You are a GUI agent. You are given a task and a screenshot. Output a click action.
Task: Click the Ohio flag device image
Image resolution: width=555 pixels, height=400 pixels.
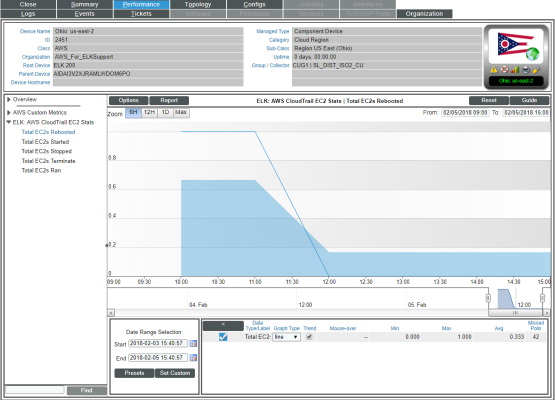click(516, 46)
